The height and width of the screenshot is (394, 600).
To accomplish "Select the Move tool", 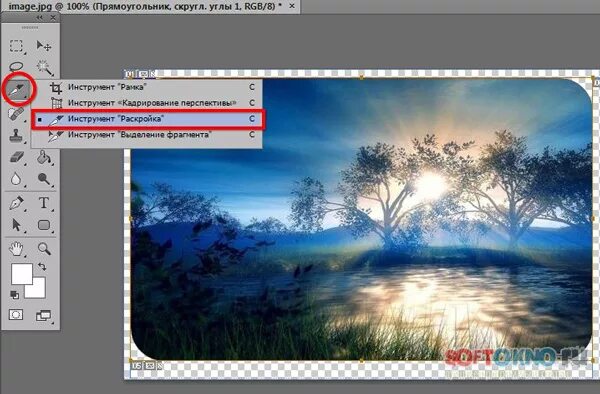I will coord(44,46).
